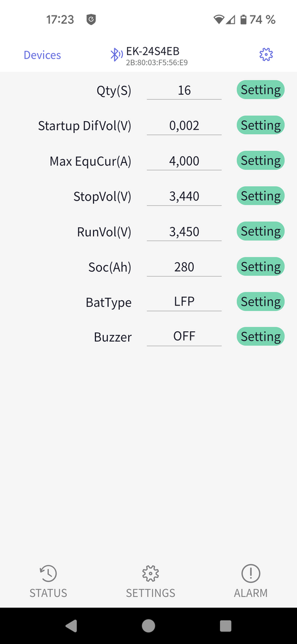This screenshot has height=644, width=297.
Task: Tap the EK-24S4EB device name
Action: 153,51
